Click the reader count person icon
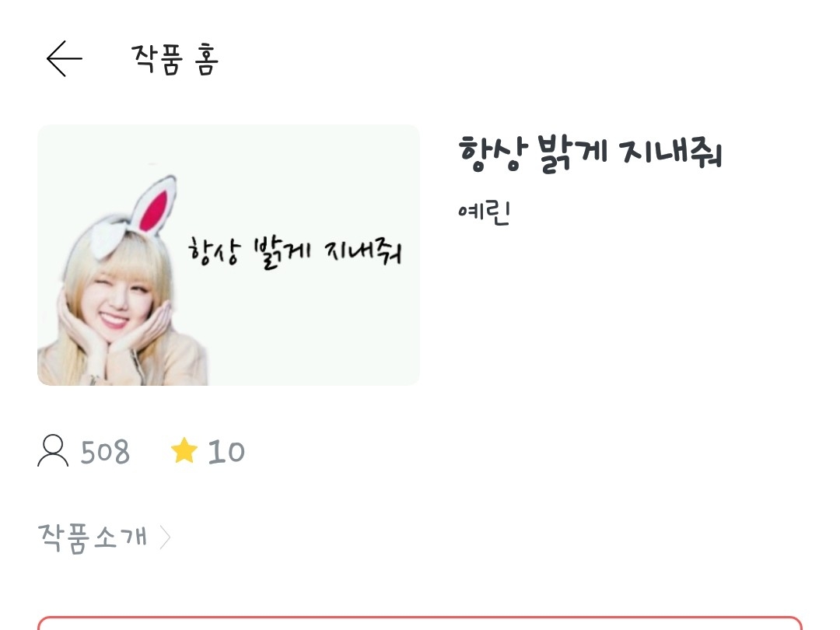This screenshot has height=630, width=840. [53, 451]
